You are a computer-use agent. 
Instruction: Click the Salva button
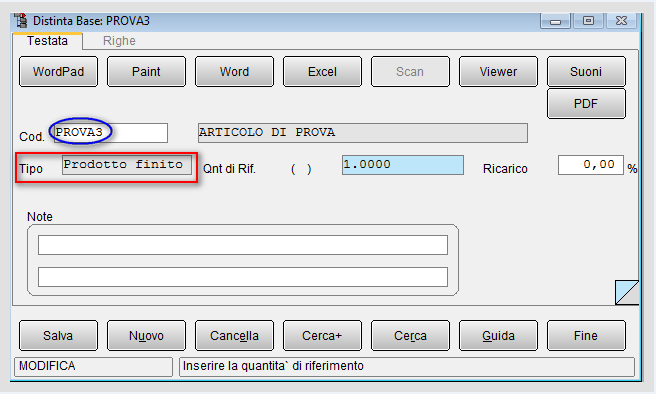pos(59,335)
